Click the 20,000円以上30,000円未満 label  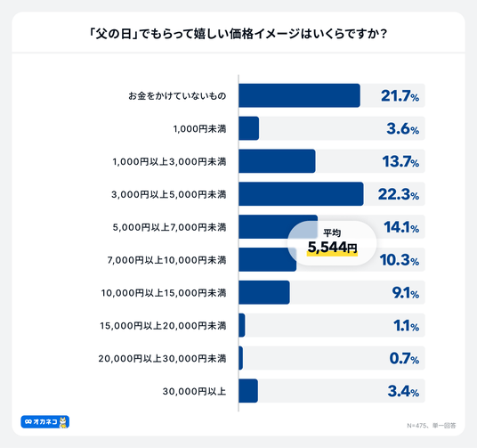[x=162, y=358]
